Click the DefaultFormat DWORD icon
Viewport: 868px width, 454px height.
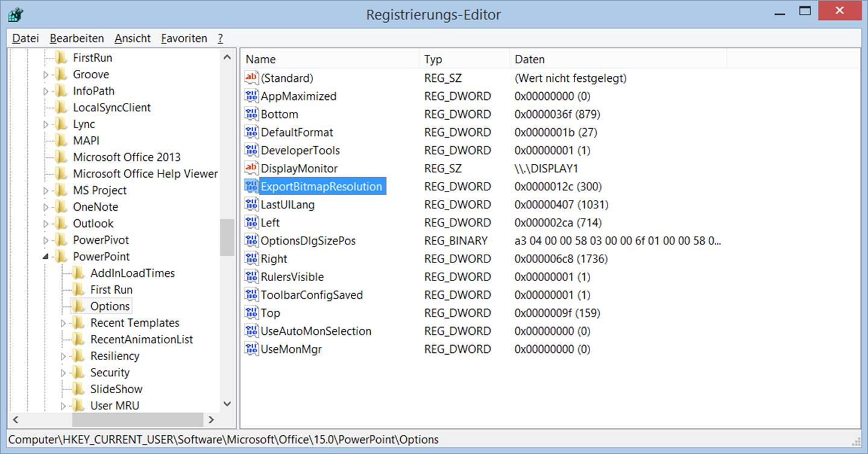click(x=251, y=132)
